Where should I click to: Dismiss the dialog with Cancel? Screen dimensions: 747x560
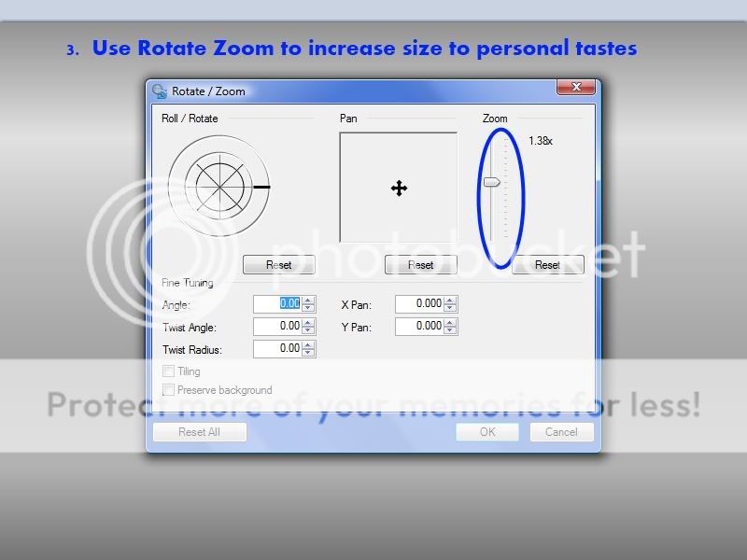pos(561,432)
